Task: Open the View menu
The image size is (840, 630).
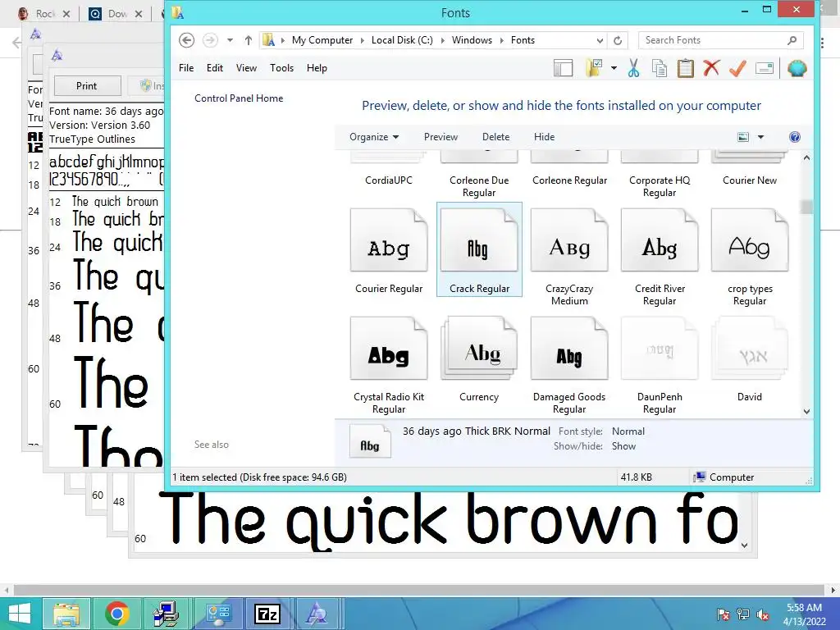Action: click(x=246, y=68)
